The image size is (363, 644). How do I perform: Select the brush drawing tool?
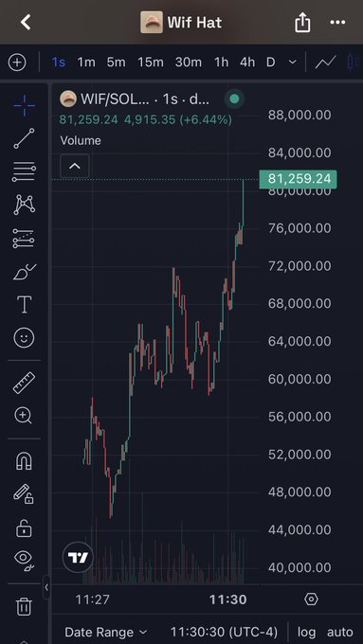click(x=25, y=272)
